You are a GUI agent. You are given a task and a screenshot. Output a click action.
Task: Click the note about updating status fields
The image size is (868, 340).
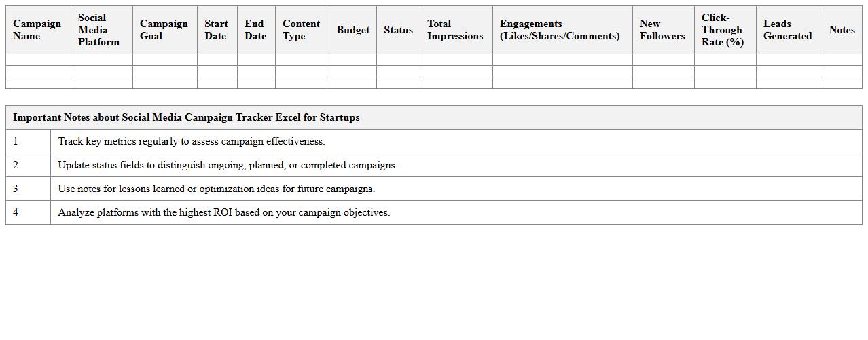tap(228, 165)
